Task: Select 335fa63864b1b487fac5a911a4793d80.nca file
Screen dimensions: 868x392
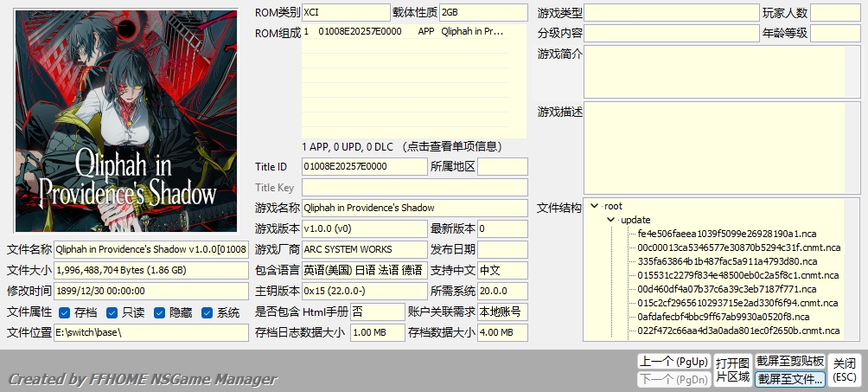Action: click(x=727, y=261)
